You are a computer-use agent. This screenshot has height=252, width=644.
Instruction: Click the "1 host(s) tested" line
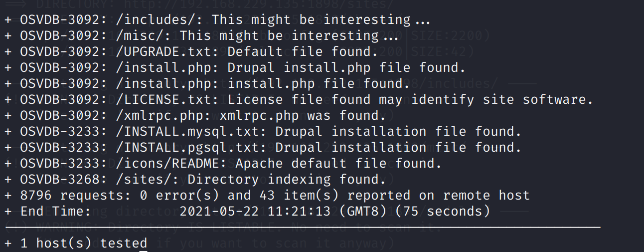84,244
